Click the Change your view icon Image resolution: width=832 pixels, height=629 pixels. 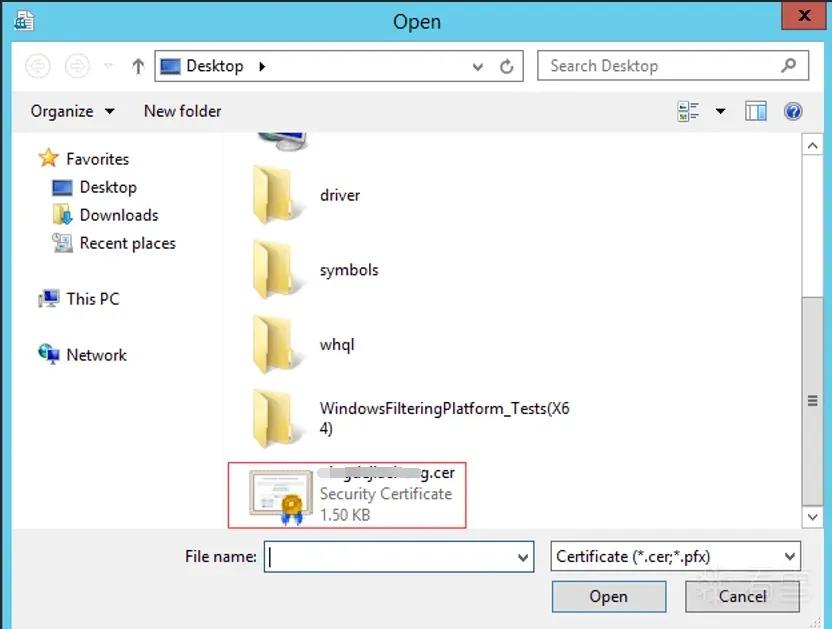[688, 111]
